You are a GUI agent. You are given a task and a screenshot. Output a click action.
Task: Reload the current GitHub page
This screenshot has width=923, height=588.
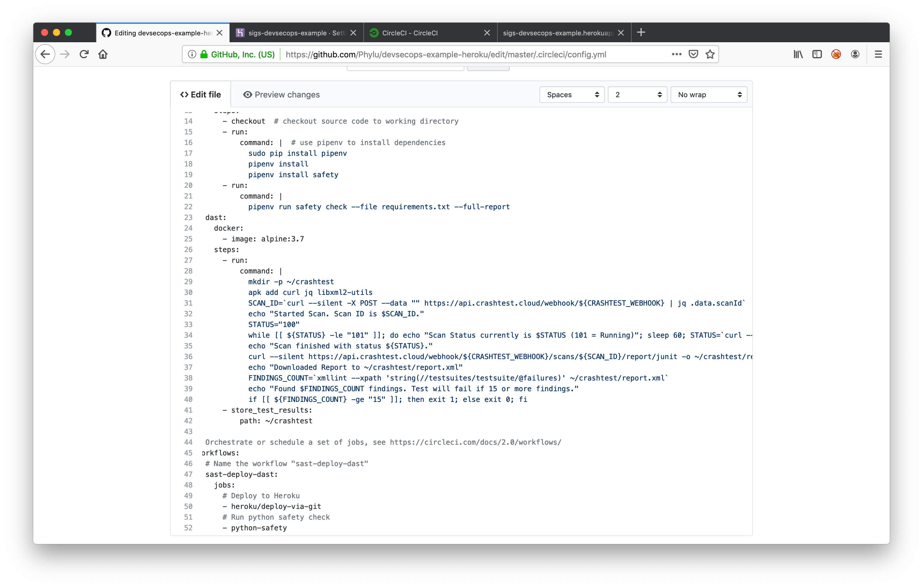click(x=84, y=54)
